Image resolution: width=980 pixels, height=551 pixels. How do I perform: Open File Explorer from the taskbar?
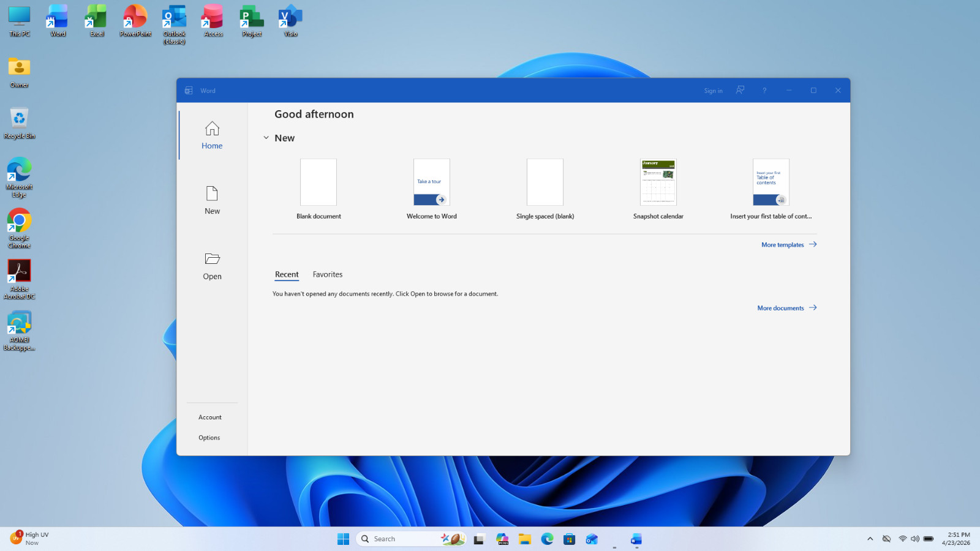coord(524,539)
